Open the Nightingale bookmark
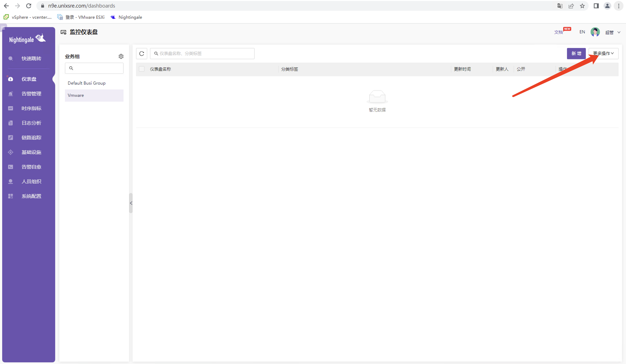Image resolution: width=626 pixels, height=364 pixels. 126,17
